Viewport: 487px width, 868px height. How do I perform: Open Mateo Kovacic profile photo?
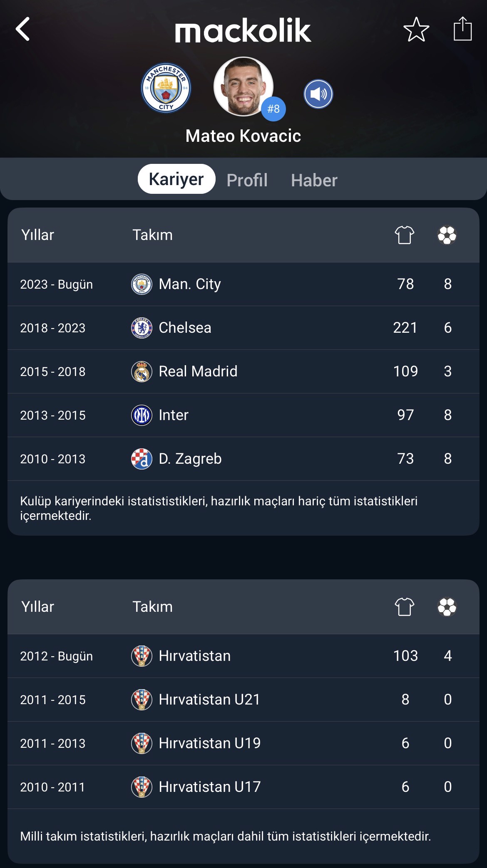click(x=243, y=87)
